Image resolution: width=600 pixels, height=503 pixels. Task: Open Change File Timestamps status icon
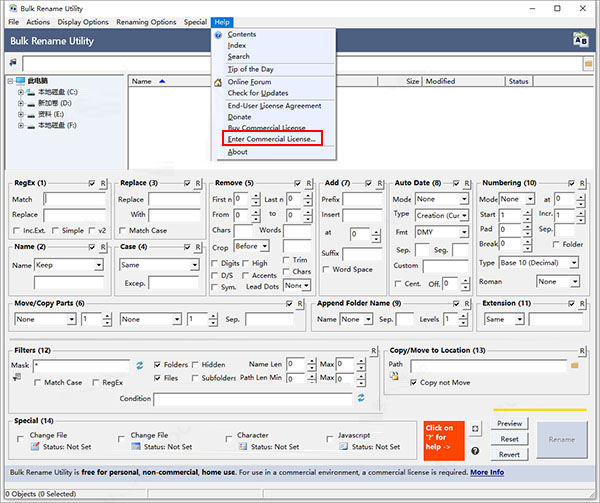136,446
